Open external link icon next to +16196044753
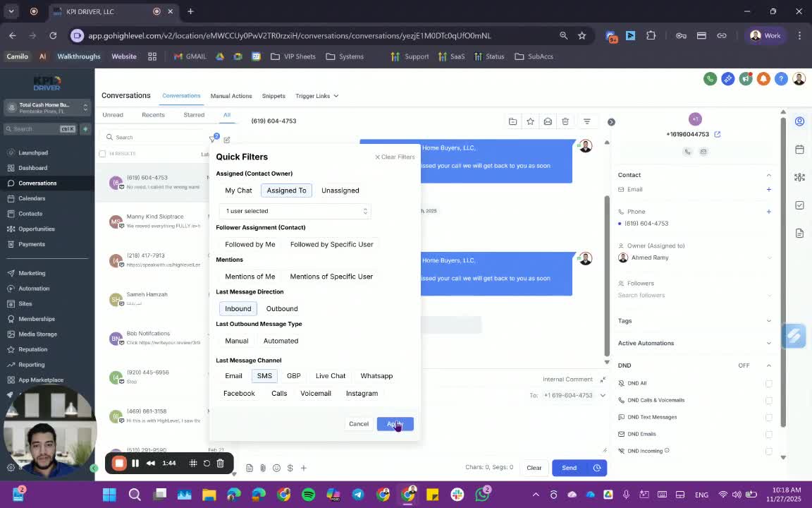 coord(718,134)
